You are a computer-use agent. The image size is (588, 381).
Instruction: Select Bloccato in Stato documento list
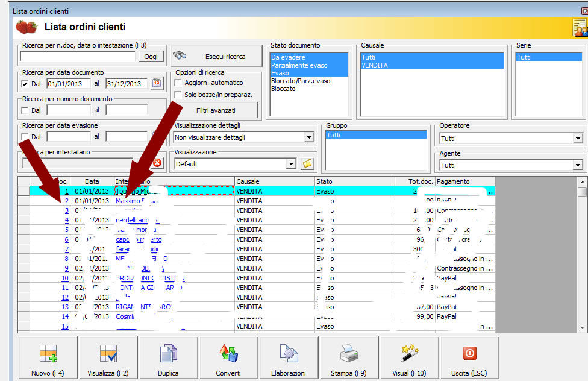pos(283,89)
